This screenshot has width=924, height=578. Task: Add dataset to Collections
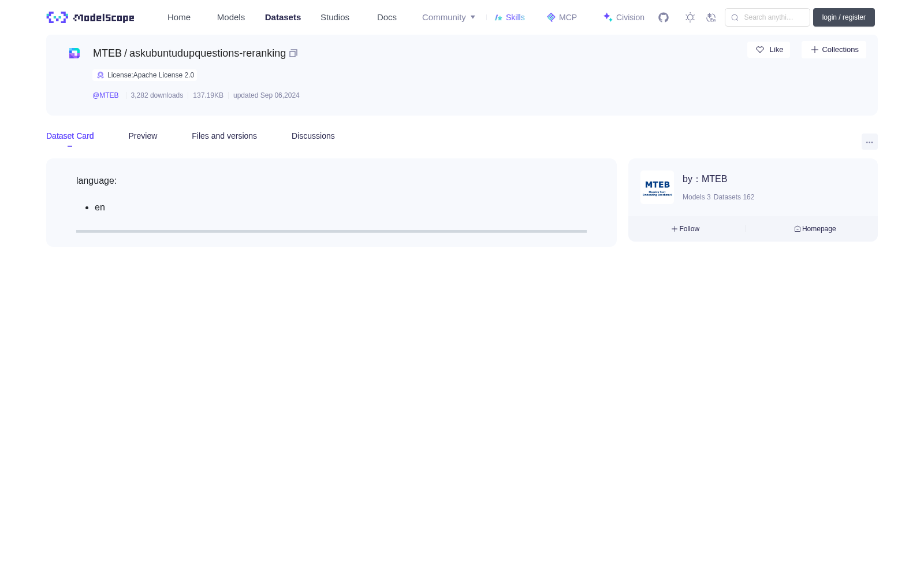(x=834, y=50)
